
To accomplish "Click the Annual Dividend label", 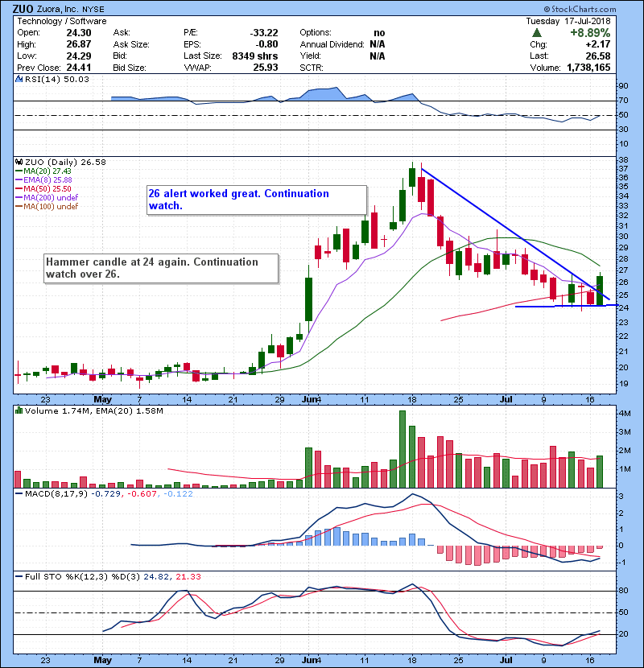I will tap(332, 44).
